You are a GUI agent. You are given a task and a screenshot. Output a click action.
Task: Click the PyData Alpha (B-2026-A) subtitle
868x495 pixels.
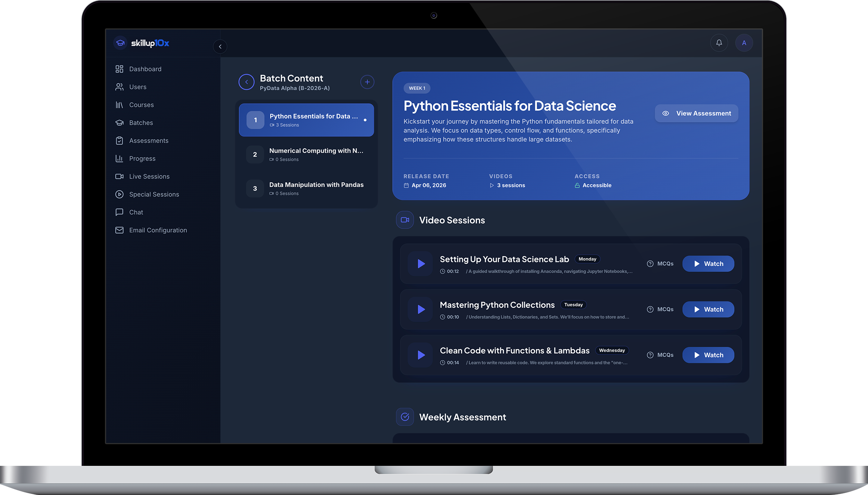tap(295, 88)
